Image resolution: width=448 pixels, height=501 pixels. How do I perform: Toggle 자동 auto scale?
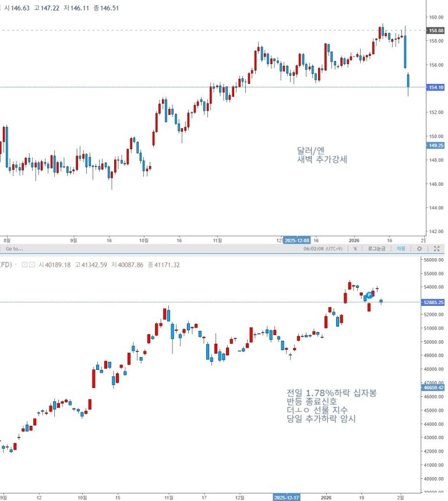(401, 249)
